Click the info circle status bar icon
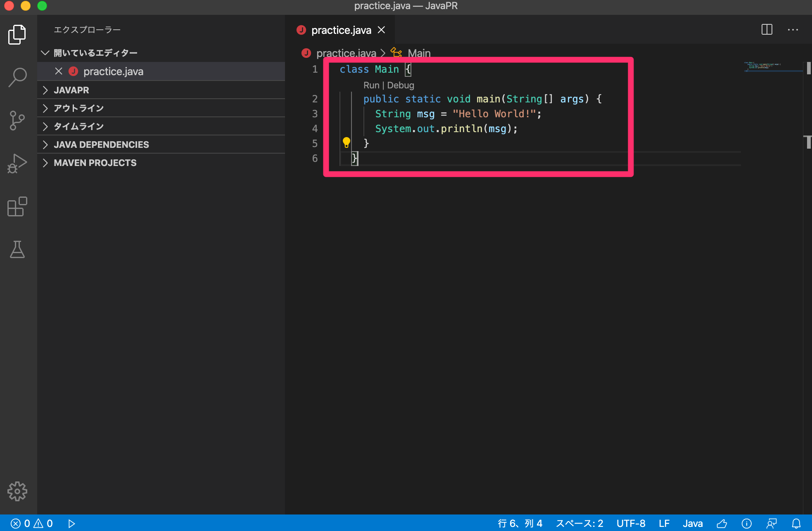 pos(747,524)
